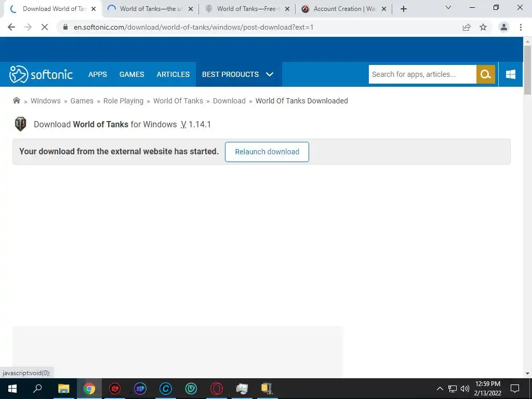
Task: Share this page icon in address bar
Action: [467, 27]
